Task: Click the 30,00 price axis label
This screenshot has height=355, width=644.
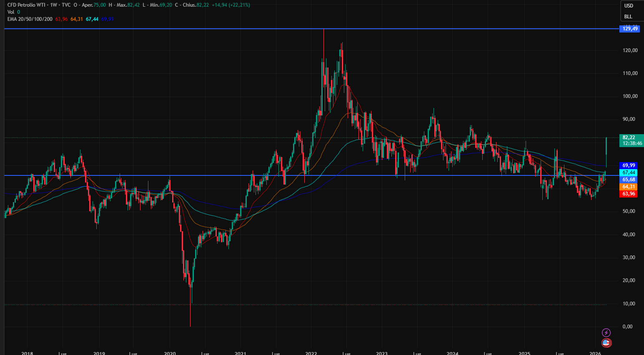Action: point(629,257)
